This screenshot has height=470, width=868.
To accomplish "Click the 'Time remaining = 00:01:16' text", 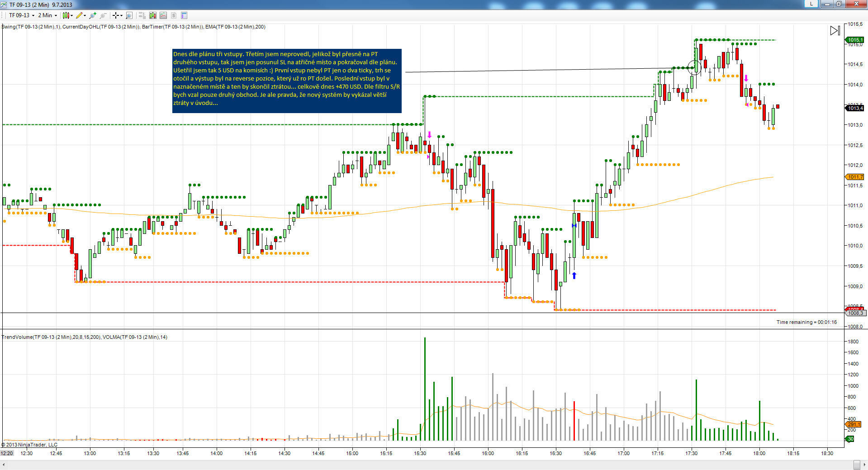I will point(806,322).
